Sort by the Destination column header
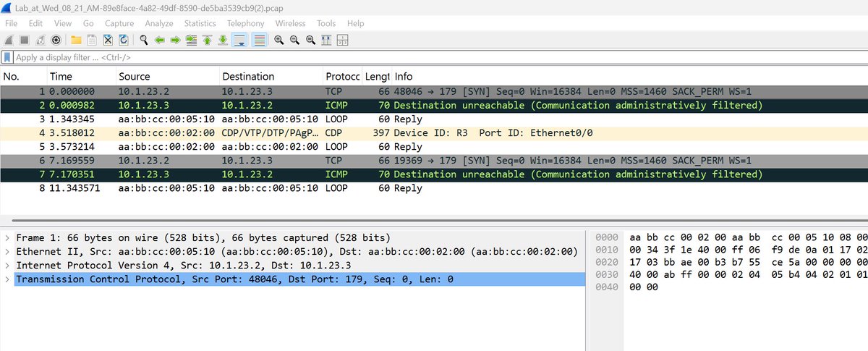The height and width of the screenshot is (351, 868). pos(271,77)
